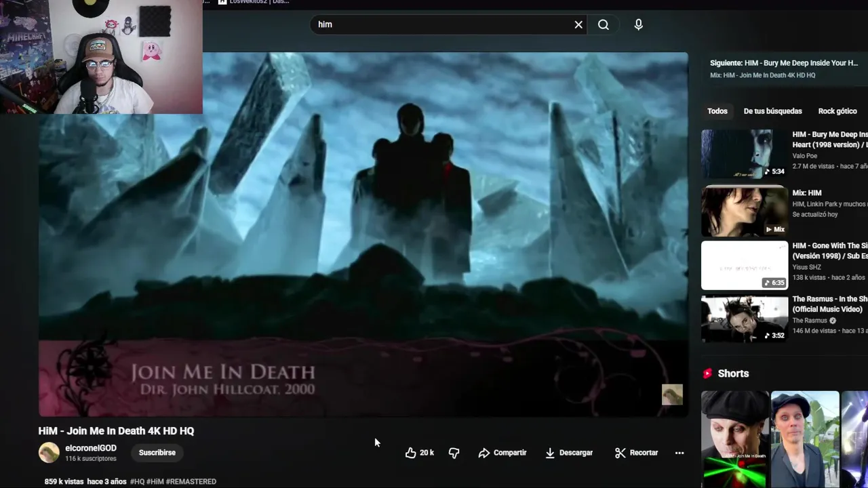This screenshot has width=868, height=488.
Task: Open the first Shorts video thumbnail
Action: coord(735,439)
